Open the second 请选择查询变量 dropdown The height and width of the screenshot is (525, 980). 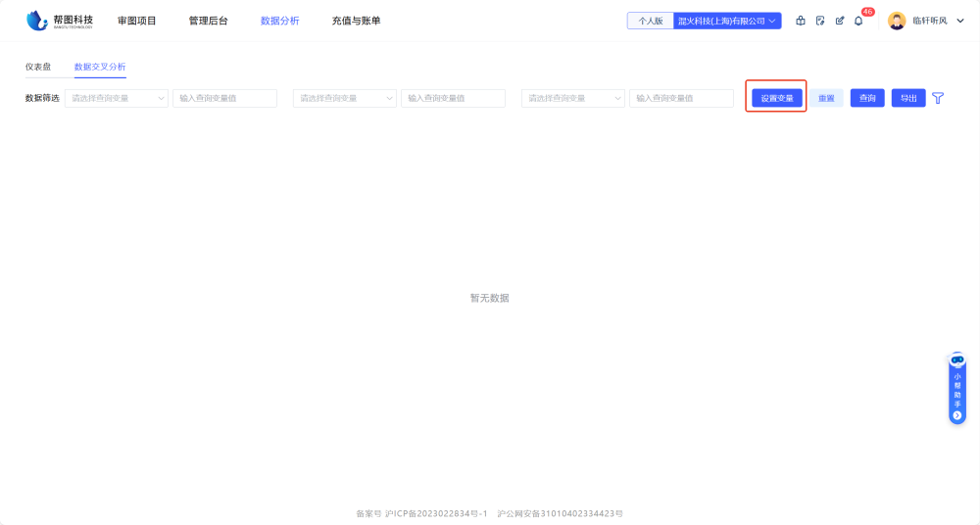345,98
